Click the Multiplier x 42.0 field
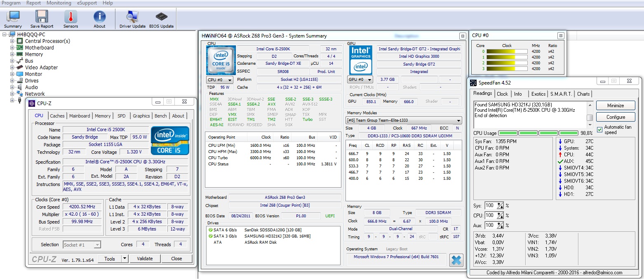Viewport: 644px width, 280px height. 82,214
